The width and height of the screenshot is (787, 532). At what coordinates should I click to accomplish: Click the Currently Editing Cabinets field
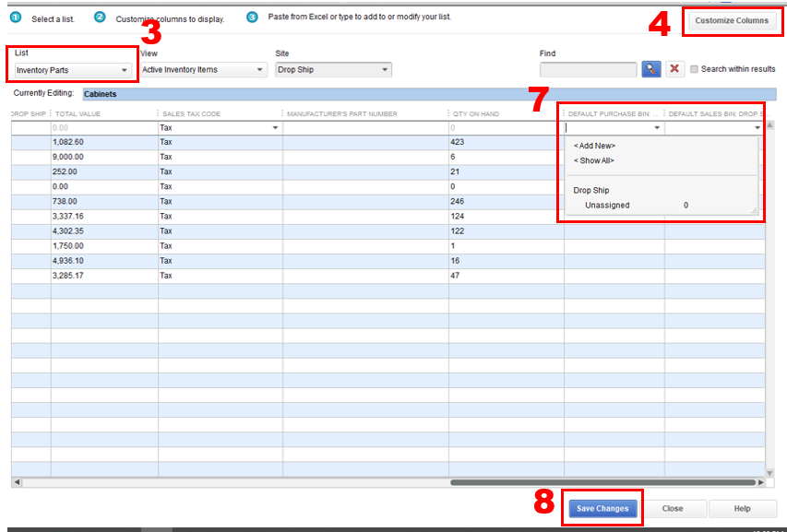(x=429, y=94)
